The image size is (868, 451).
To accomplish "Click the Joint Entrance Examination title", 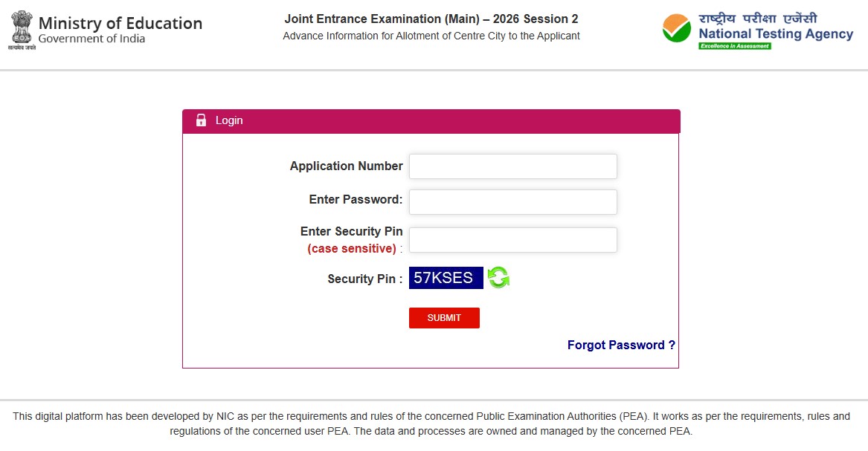I will 431,19.
